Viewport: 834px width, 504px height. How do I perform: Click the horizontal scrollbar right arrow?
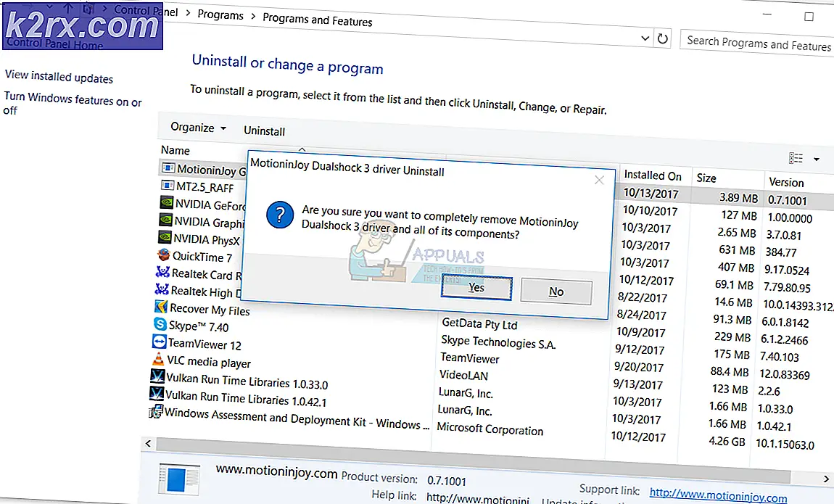click(x=827, y=479)
